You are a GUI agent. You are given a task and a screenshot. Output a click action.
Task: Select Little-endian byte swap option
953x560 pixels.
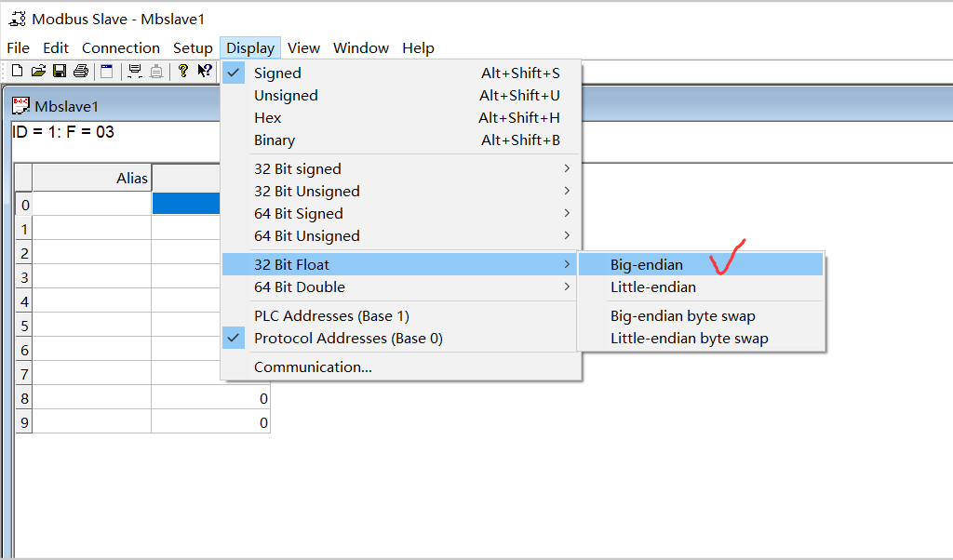689,339
